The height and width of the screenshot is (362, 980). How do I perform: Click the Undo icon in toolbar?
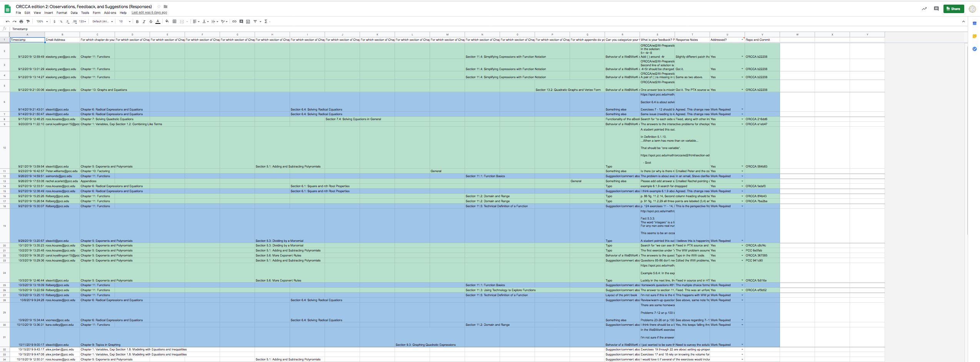[8, 22]
